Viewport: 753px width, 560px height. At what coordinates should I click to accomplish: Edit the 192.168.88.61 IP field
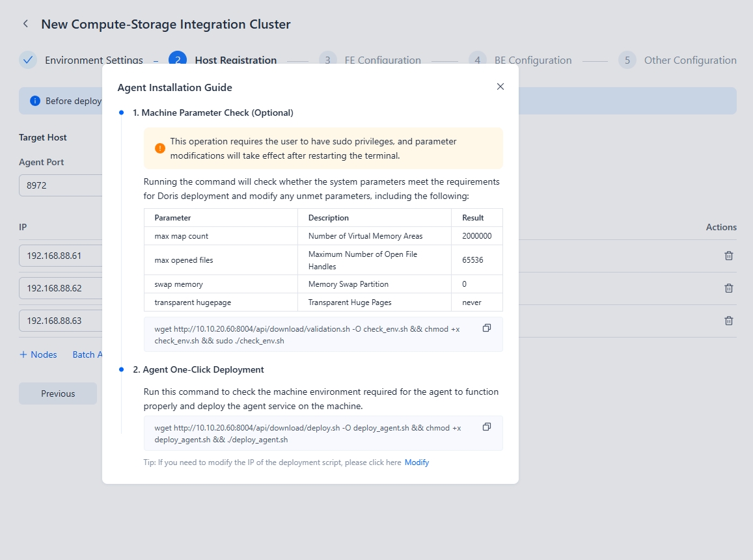[61, 256]
